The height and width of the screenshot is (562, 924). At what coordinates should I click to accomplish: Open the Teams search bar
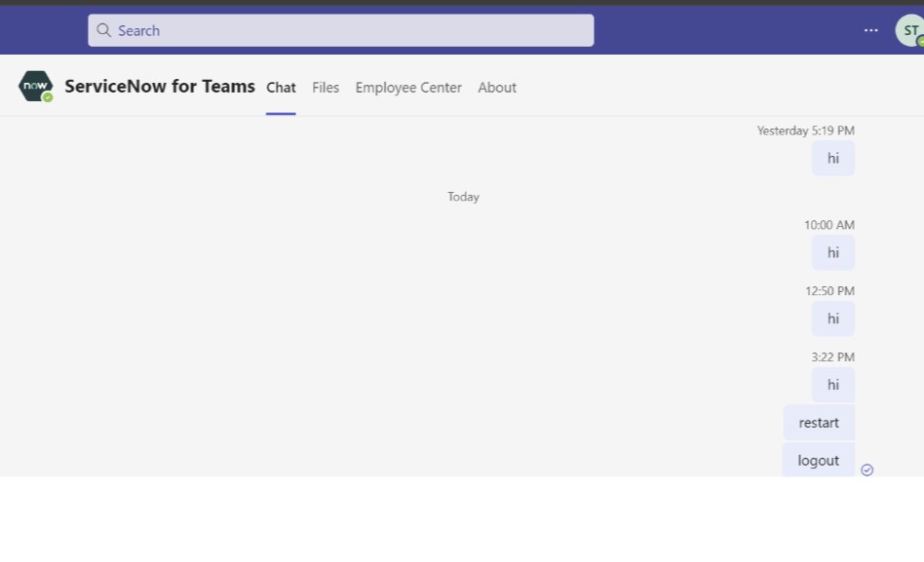pos(341,30)
